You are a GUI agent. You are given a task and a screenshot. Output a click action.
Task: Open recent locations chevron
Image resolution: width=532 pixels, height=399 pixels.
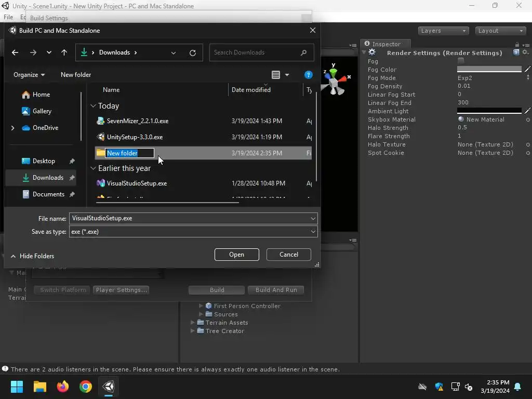click(49, 52)
